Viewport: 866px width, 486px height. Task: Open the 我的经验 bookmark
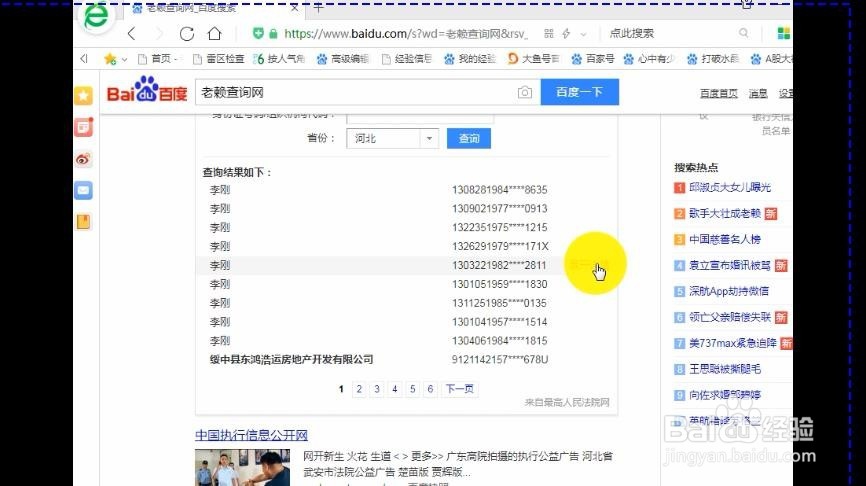pyautogui.click(x=470, y=59)
